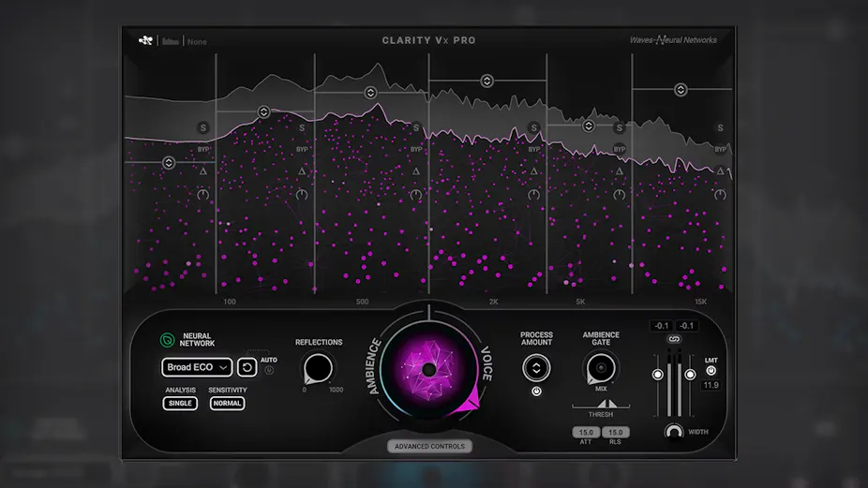Screen dimensions: 868x488
Task: Solo the band below 100 Hz
Action: pyautogui.click(x=203, y=127)
